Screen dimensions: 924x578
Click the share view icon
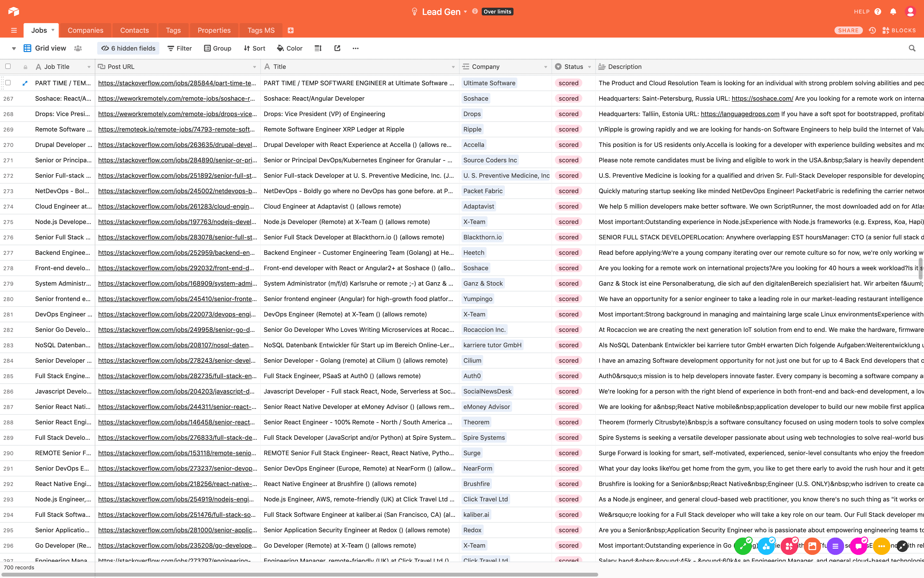pyautogui.click(x=337, y=48)
